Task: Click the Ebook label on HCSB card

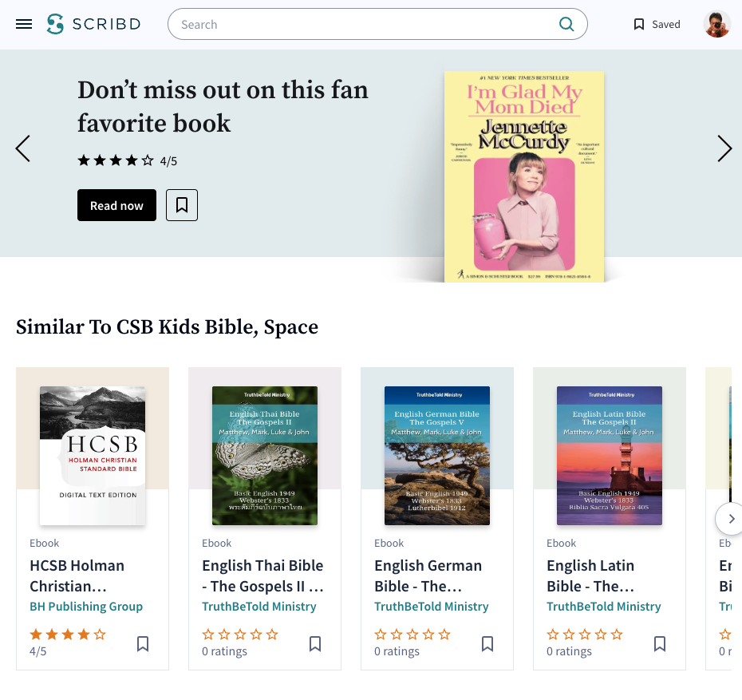Action: 44,544
